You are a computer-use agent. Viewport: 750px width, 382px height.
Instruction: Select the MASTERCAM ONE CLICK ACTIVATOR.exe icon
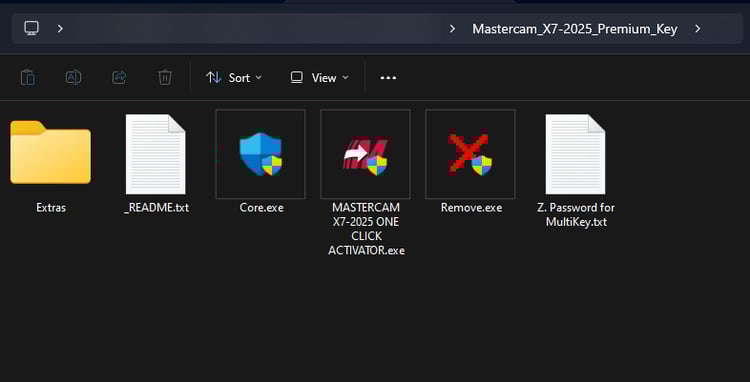click(365, 154)
